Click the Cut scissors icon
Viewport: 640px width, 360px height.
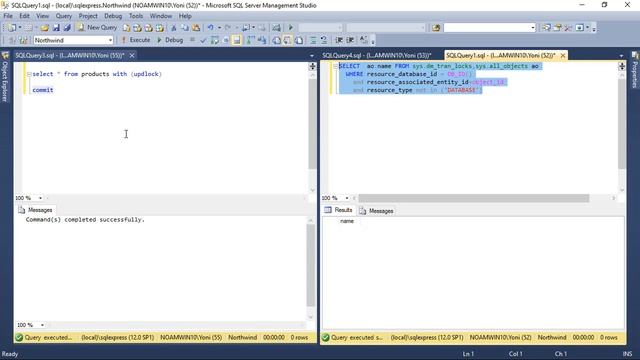point(173,28)
